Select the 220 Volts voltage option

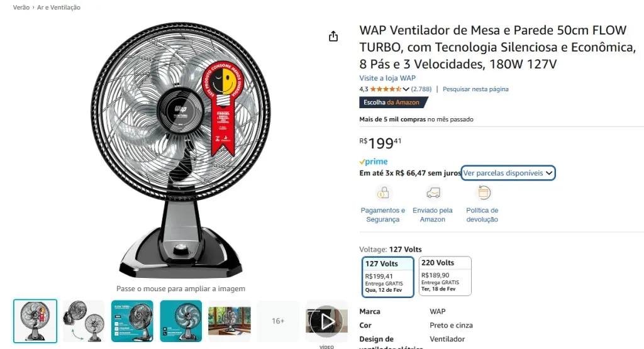(445, 276)
